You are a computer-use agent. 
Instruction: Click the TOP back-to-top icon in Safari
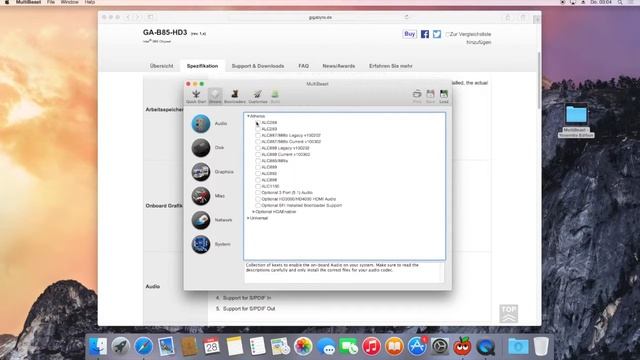(509, 313)
